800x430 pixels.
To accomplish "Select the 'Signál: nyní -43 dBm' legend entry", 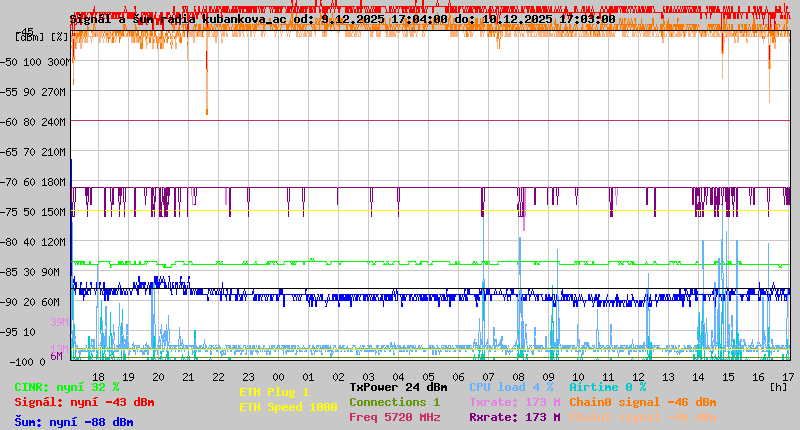I will 84,402.
